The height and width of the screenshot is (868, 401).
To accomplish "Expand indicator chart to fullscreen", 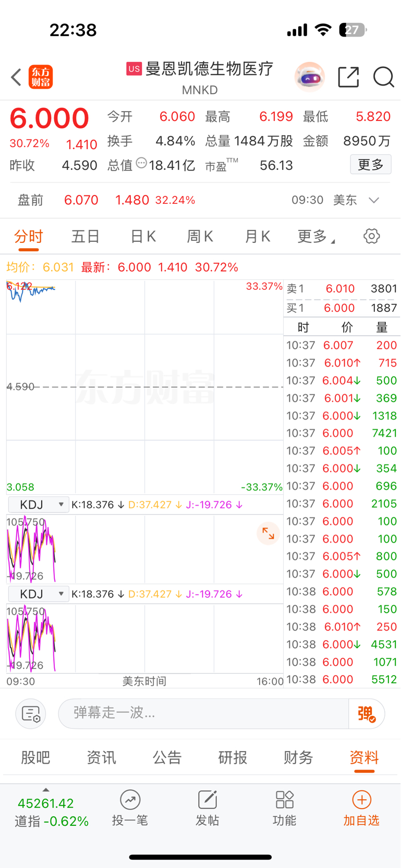I will point(268,533).
